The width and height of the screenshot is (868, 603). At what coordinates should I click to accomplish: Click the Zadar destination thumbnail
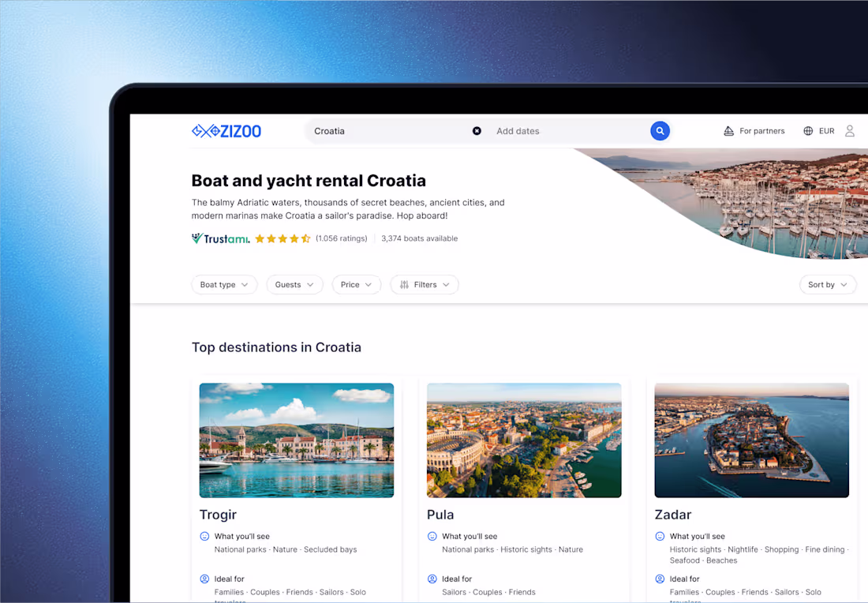click(x=751, y=440)
